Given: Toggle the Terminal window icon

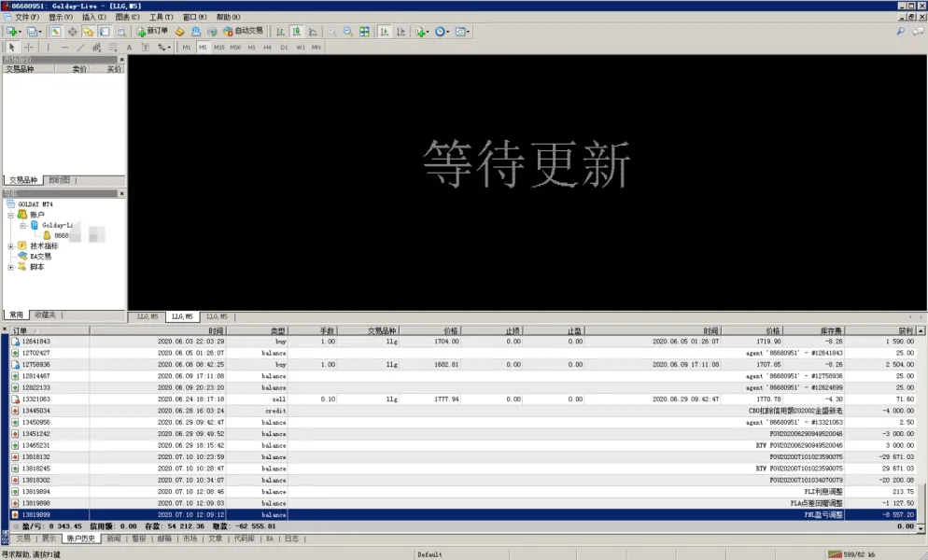Looking at the screenshot, I should click(x=105, y=32).
